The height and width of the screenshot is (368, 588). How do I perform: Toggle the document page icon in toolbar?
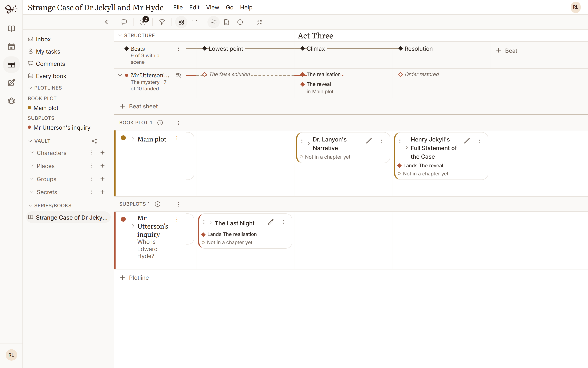tap(226, 22)
